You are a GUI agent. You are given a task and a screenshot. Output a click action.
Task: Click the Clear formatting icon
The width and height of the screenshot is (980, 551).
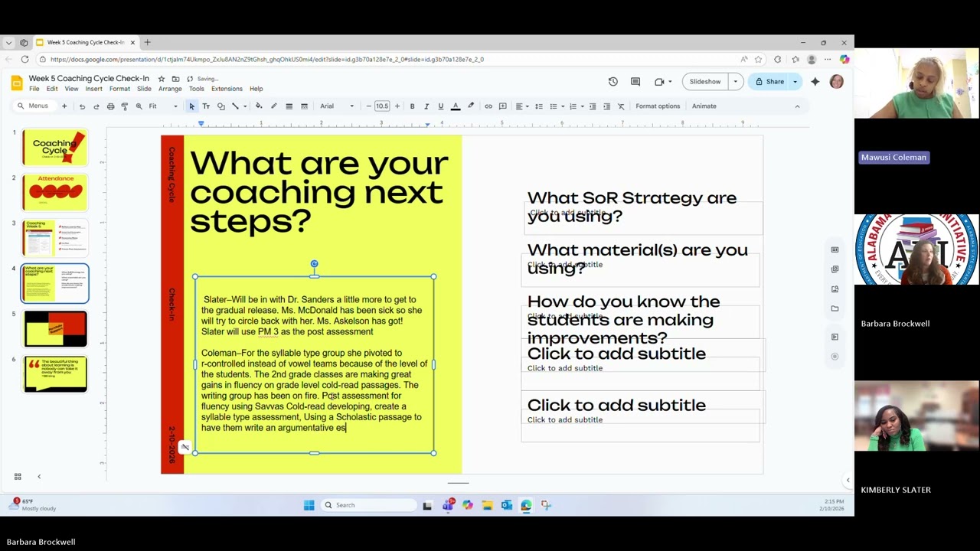621,106
